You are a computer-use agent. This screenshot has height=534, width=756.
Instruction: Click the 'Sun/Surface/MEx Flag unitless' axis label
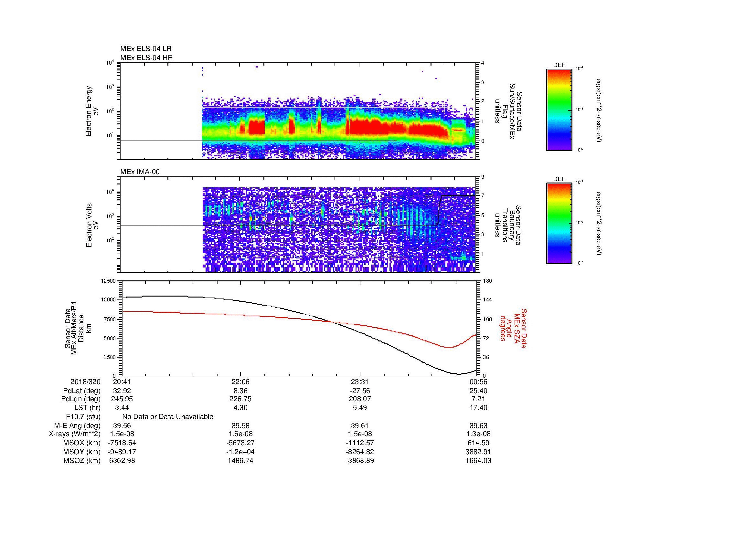coord(509,111)
